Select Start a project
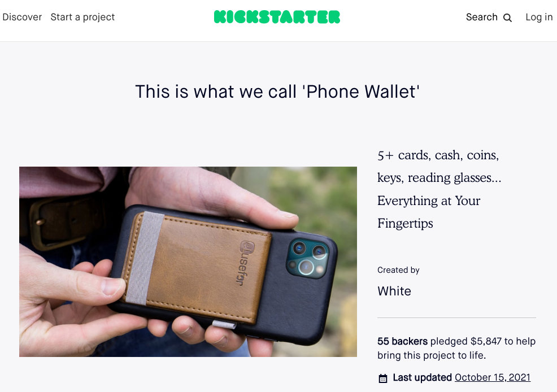The height and width of the screenshot is (392, 557). (x=82, y=17)
